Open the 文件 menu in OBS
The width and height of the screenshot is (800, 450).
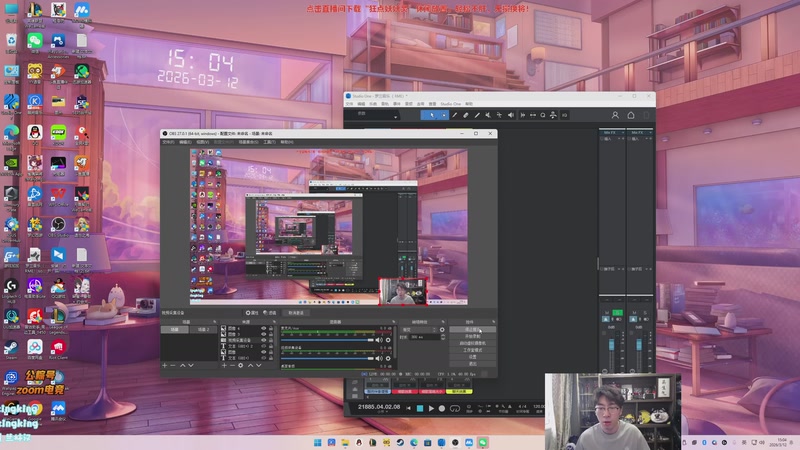point(168,142)
